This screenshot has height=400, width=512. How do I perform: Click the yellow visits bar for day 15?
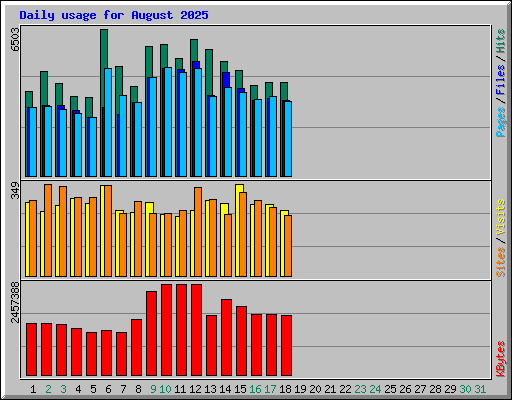239,188
